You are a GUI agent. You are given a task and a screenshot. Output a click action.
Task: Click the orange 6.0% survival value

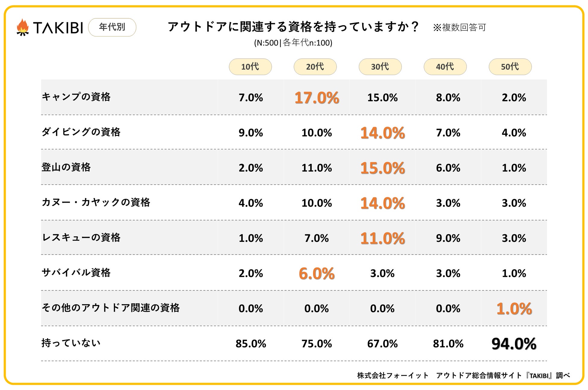317,273
